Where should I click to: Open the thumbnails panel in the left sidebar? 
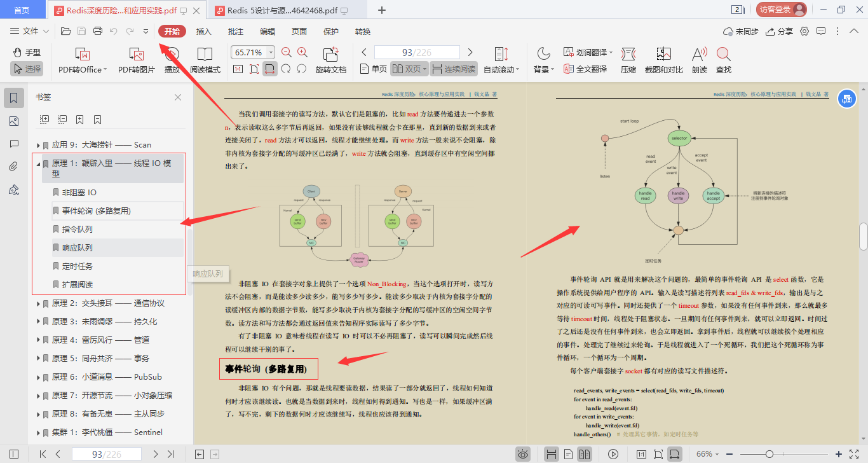click(14, 121)
